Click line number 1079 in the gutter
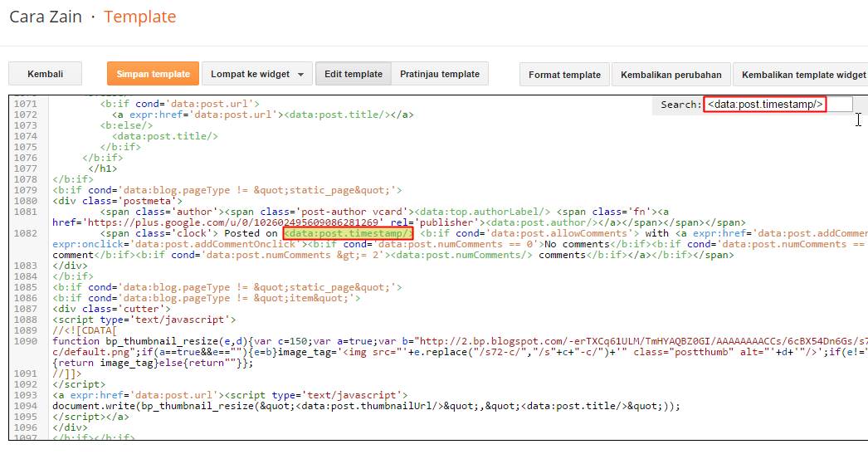 [26, 190]
